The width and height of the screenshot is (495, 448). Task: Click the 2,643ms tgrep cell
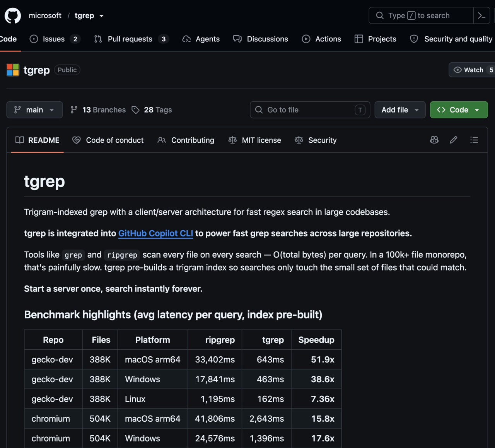click(x=266, y=419)
